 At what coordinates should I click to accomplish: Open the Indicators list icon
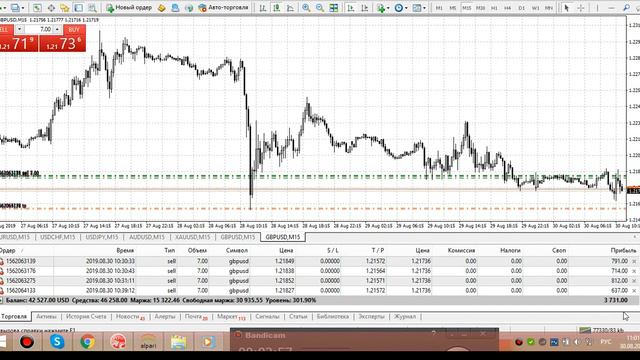[380, 8]
